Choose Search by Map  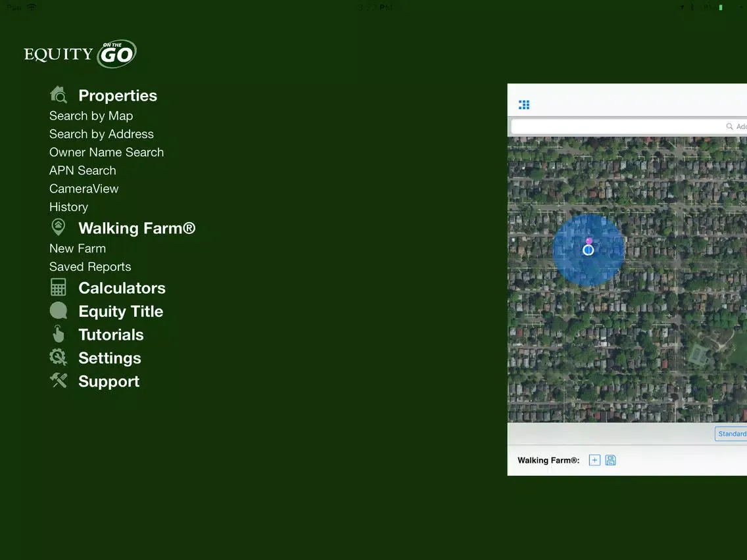coord(91,116)
